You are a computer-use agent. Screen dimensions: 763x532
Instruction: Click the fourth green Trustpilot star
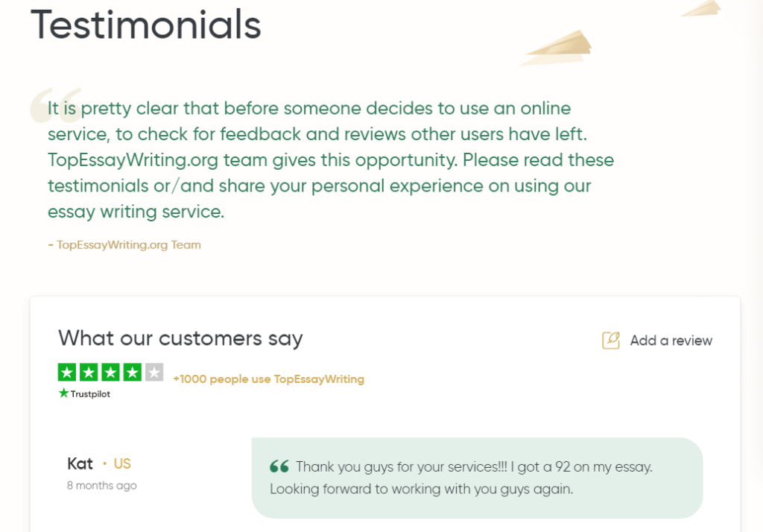click(x=133, y=373)
